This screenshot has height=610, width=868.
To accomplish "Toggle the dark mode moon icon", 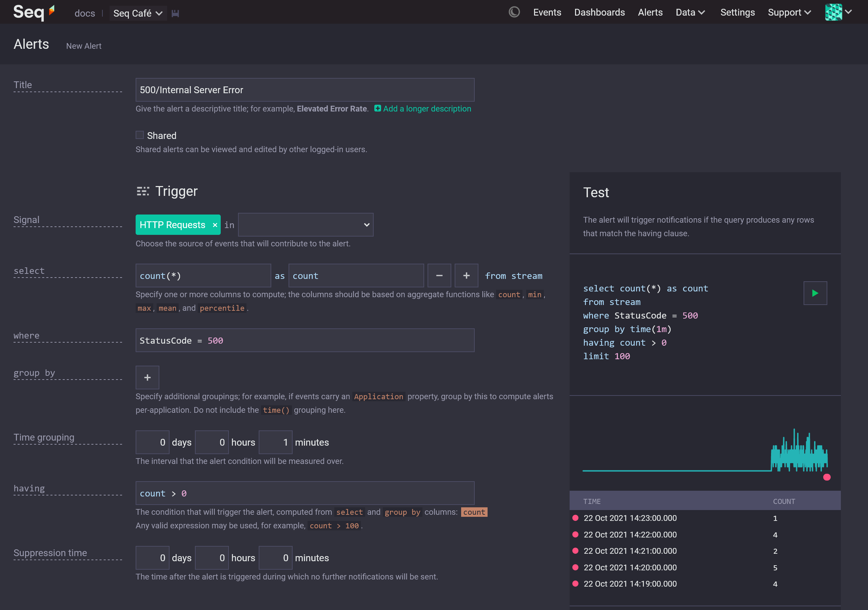I will [x=514, y=12].
